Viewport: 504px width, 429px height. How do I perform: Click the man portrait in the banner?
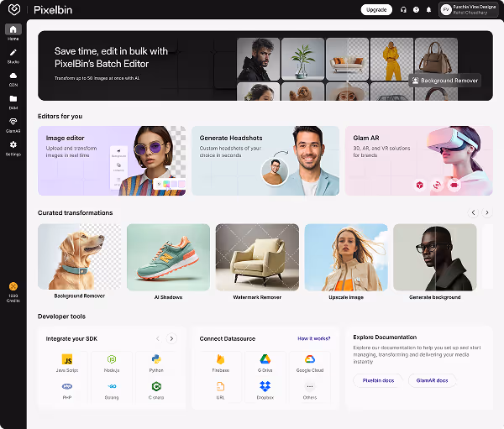[259, 59]
